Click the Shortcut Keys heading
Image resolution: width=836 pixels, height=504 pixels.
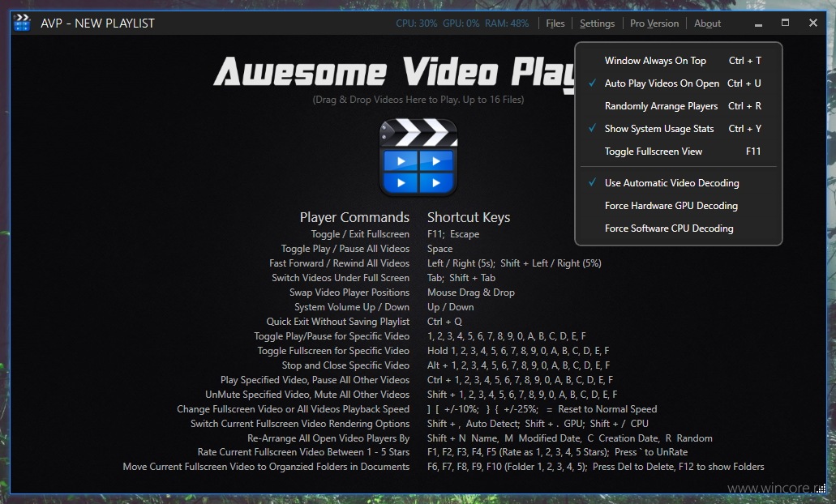click(x=469, y=217)
